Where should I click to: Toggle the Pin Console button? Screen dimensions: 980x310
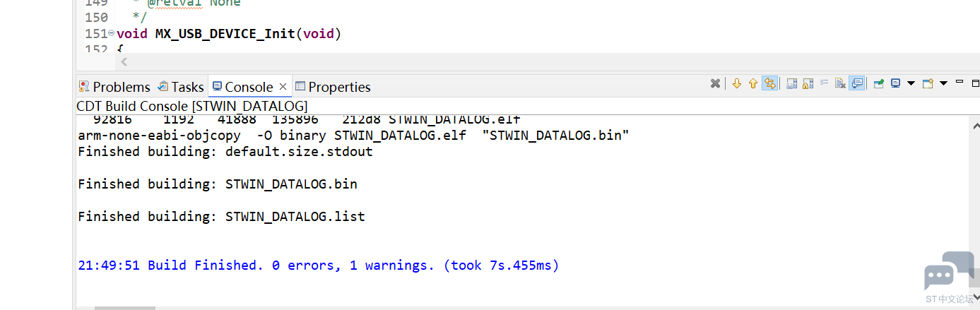pyautogui.click(x=878, y=83)
